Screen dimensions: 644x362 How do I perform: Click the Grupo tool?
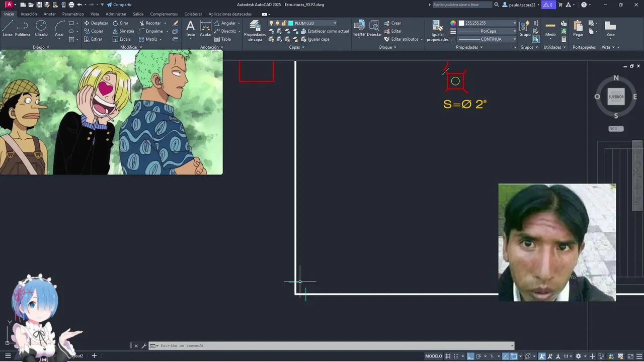click(x=525, y=29)
